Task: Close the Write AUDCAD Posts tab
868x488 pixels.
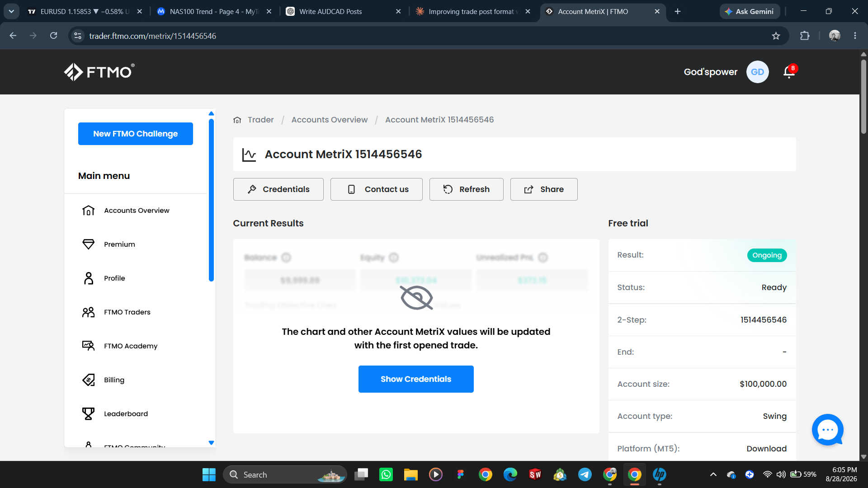Action: click(398, 11)
